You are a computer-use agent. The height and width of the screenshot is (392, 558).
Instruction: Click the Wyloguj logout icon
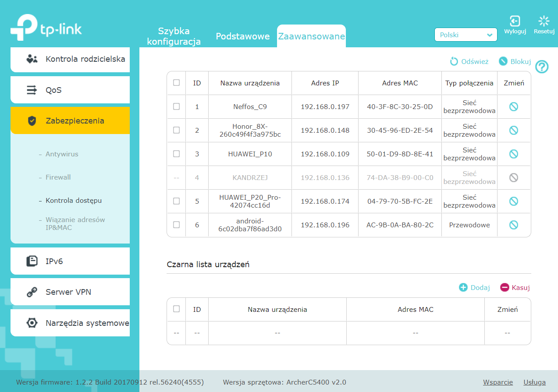coord(515,21)
